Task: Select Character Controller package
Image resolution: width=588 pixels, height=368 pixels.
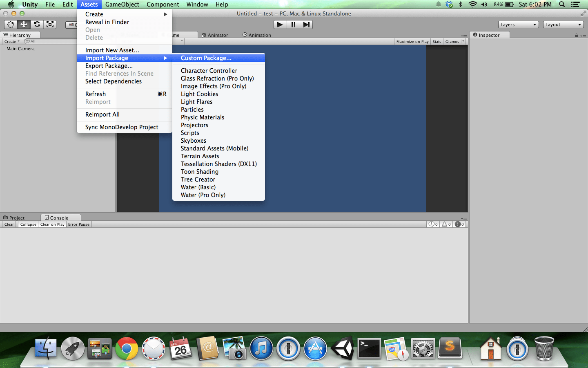Action: [209, 71]
